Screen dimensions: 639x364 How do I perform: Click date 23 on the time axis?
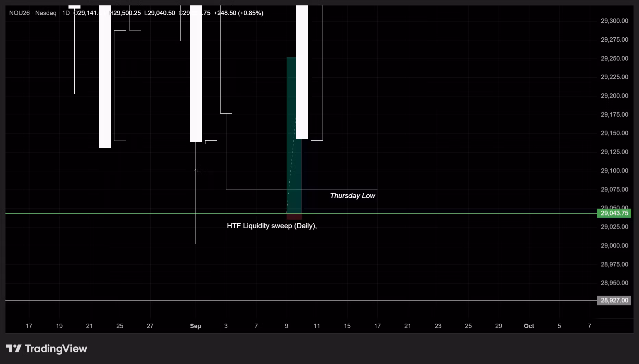[438, 326]
